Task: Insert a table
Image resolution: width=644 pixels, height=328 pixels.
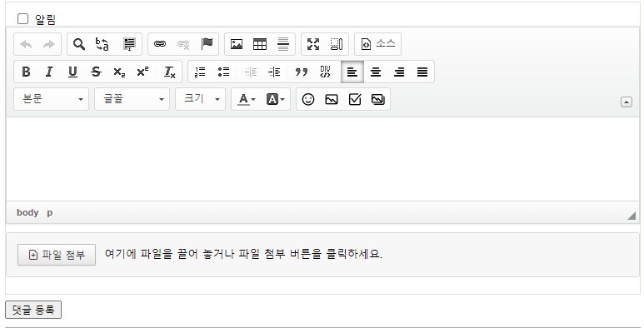Action: tap(260, 44)
